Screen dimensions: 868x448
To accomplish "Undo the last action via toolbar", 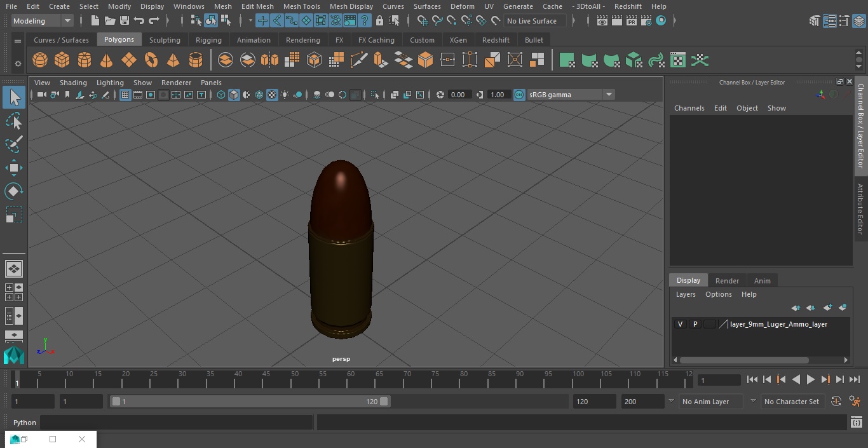I will point(139,21).
